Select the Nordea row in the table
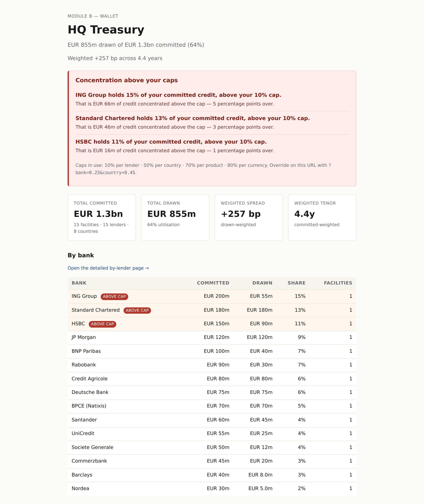The width and height of the screenshot is (424, 504). click(x=212, y=489)
